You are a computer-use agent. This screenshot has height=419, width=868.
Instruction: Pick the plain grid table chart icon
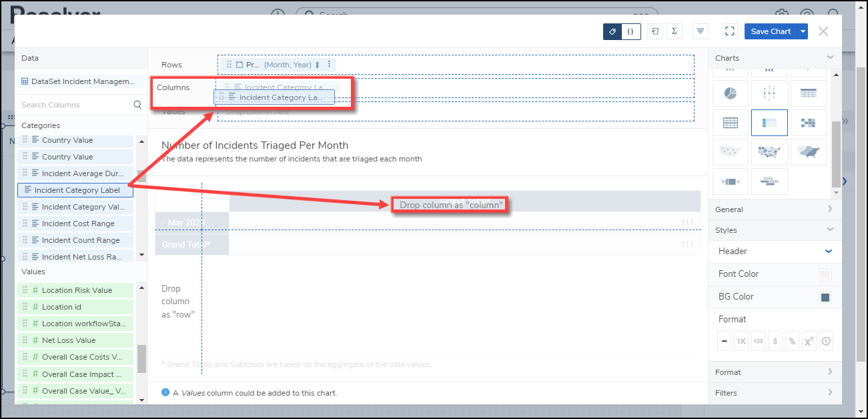(x=730, y=123)
